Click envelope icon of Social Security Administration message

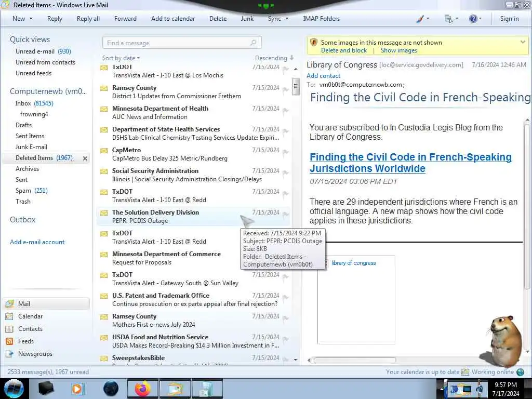104,171
